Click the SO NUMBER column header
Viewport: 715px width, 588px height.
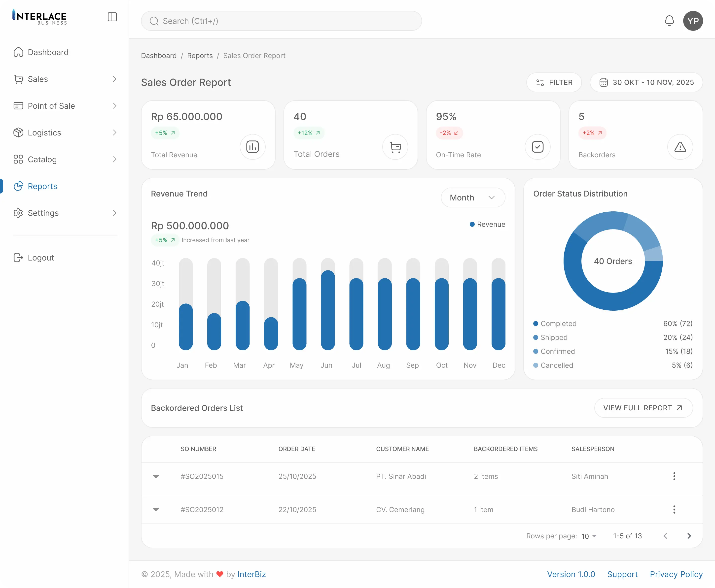[198, 449]
